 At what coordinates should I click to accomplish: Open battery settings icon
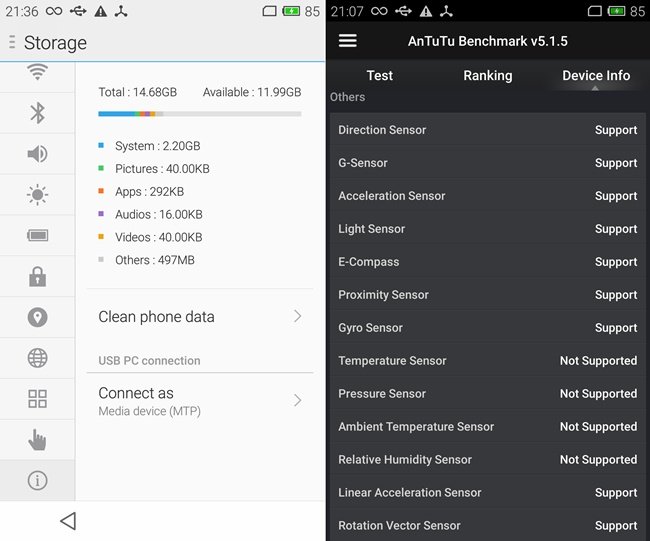pyautogui.click(x=37, y=236)
